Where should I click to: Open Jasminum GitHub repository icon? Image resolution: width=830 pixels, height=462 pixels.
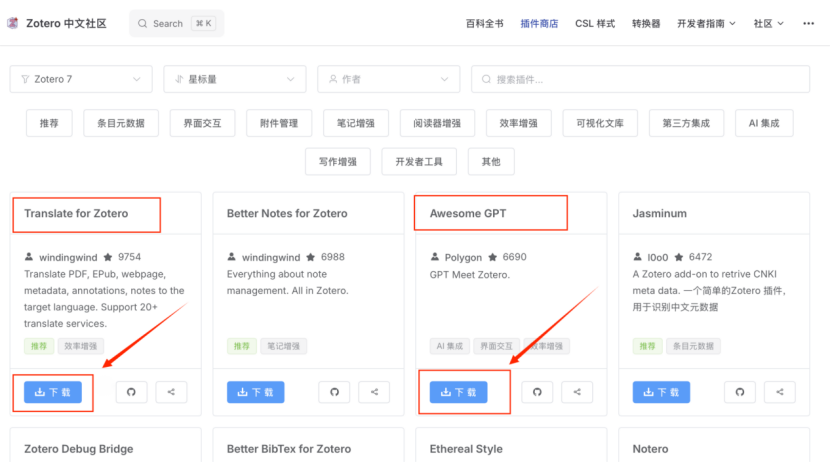coord(740,392)
